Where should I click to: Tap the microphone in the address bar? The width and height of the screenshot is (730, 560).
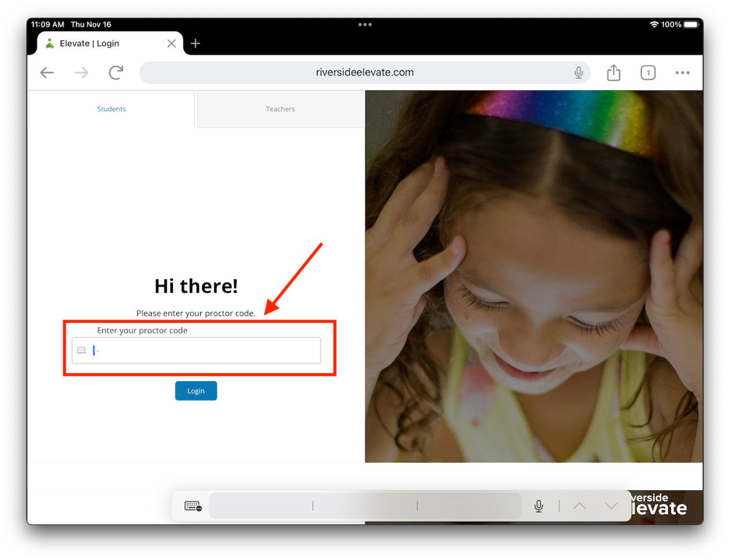(x=579, y=72)
